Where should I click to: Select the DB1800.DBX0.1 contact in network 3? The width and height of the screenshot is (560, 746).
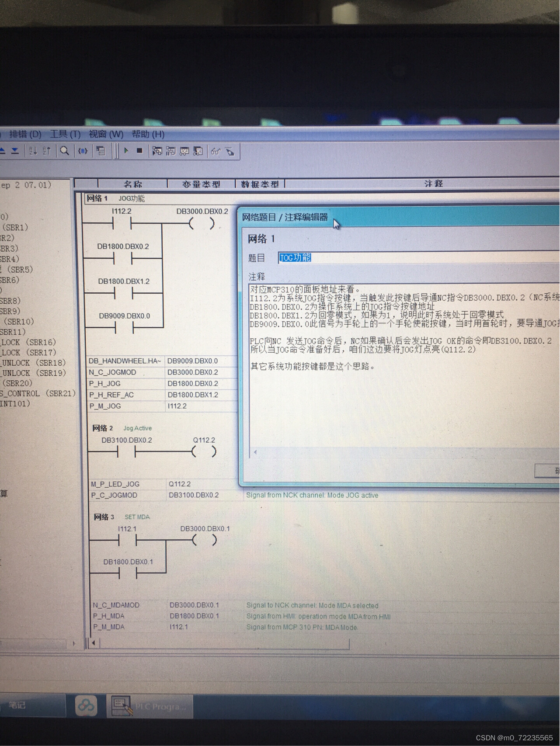click(128, 573)
